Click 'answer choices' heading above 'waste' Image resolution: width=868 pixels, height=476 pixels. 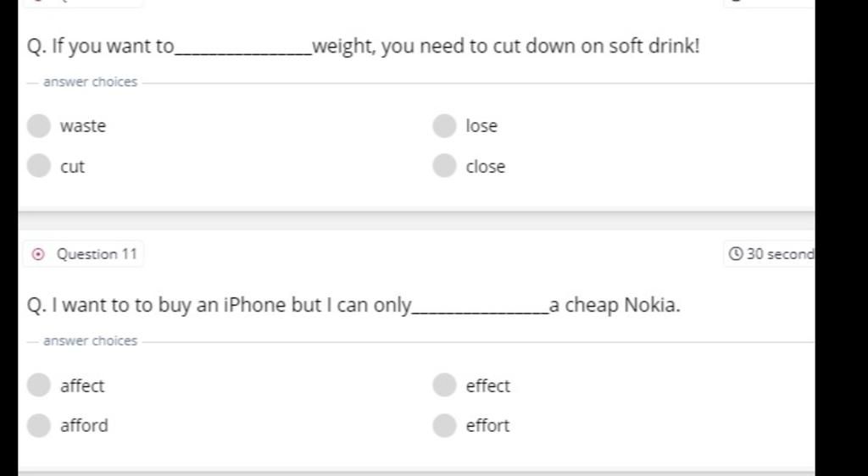90,82
